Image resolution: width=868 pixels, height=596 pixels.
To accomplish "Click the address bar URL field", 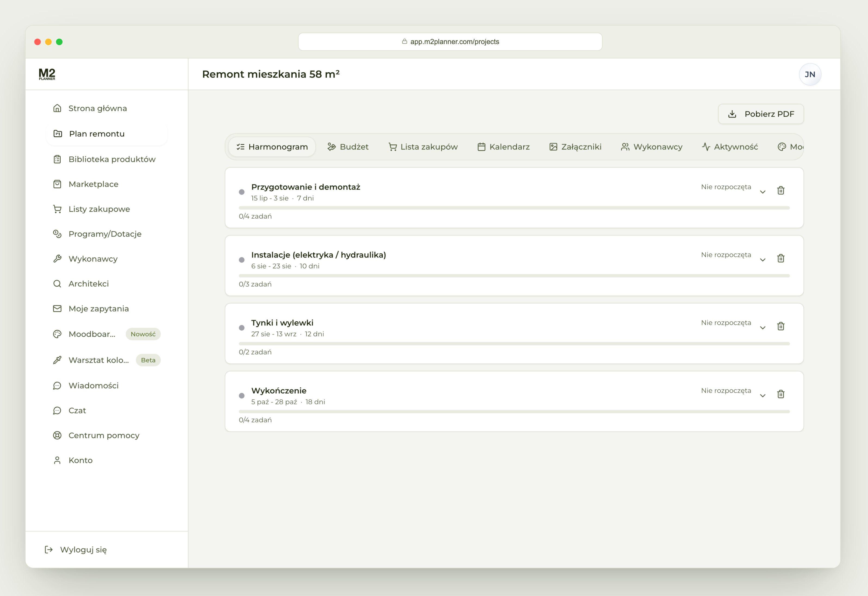I will (450, 41).
